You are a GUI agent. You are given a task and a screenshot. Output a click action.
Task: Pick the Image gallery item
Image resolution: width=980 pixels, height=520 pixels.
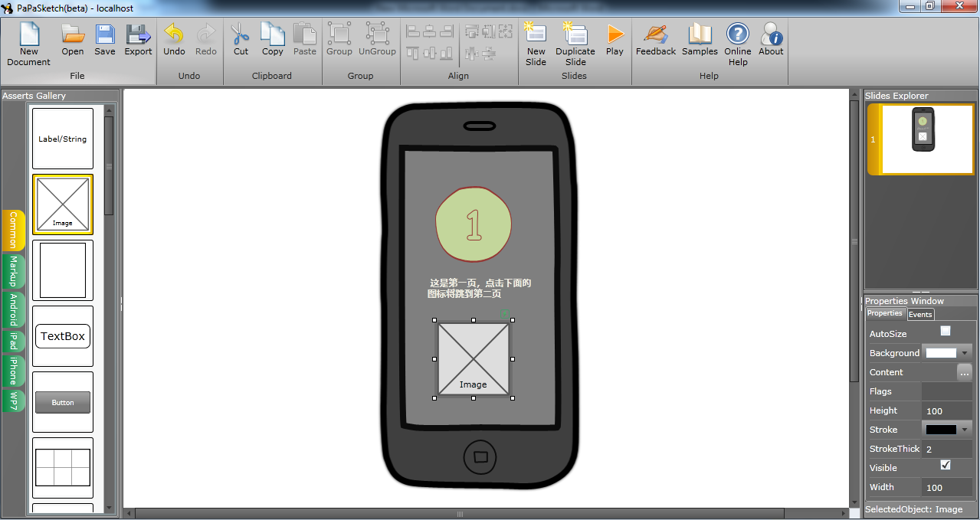point(63,204)
